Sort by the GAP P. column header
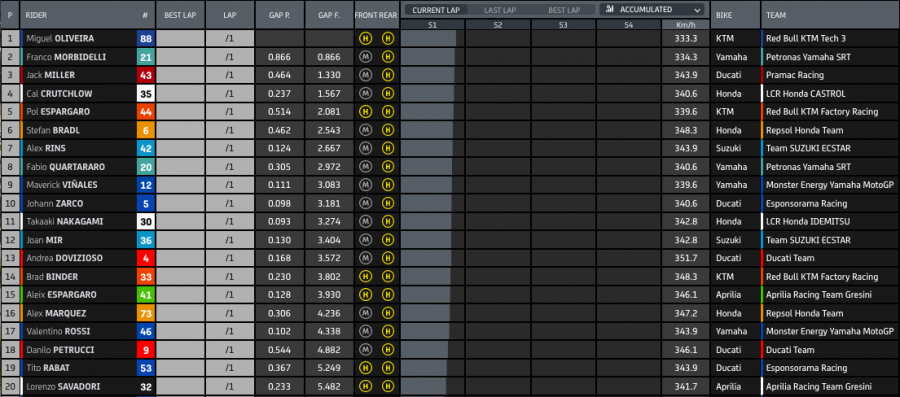Screen dimensions: 900x397 [280, 15]
